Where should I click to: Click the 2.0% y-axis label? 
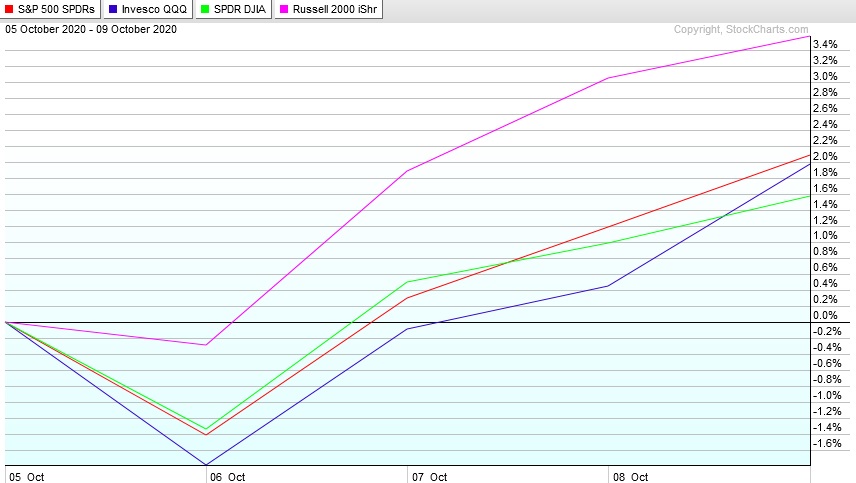pyautogui.click(x=825, y=156)
